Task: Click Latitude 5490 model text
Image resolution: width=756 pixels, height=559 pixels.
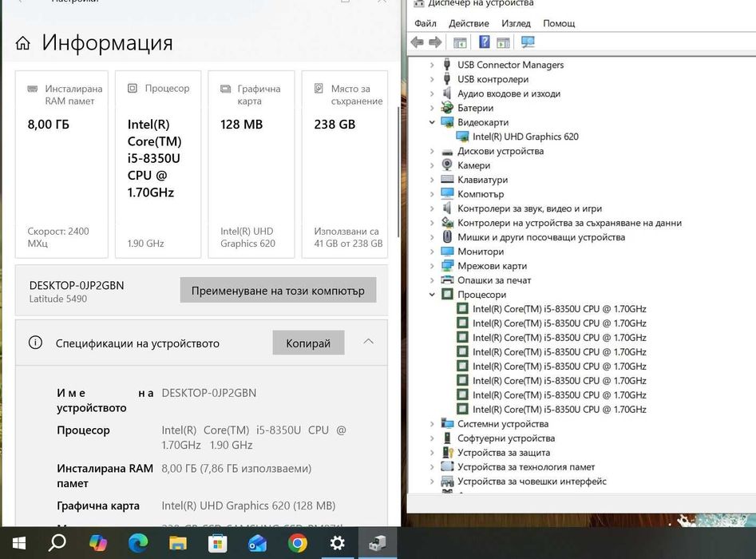Action: [57, 299]
